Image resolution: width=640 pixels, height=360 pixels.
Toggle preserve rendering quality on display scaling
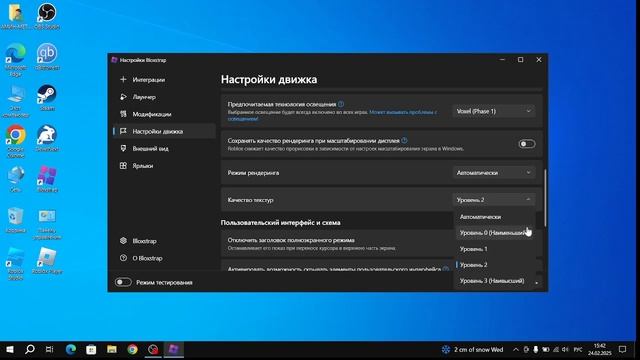527,144
